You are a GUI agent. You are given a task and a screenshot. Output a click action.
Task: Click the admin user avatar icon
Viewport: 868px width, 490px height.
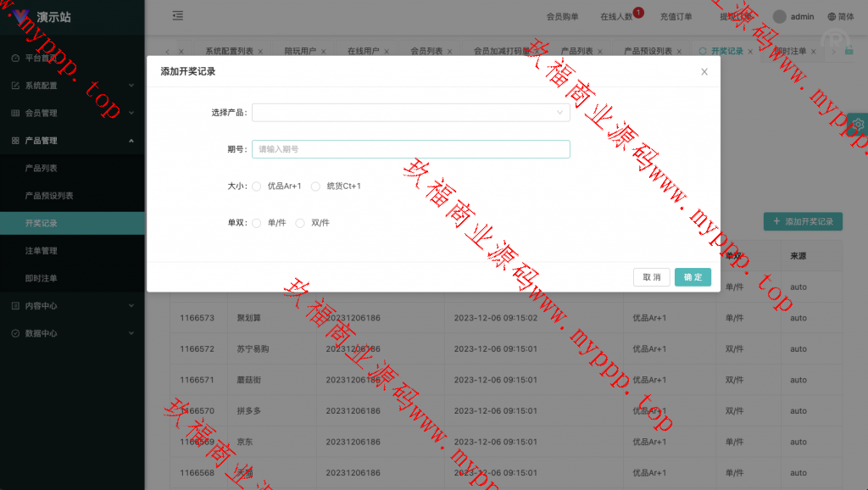[x=780, y=16]
